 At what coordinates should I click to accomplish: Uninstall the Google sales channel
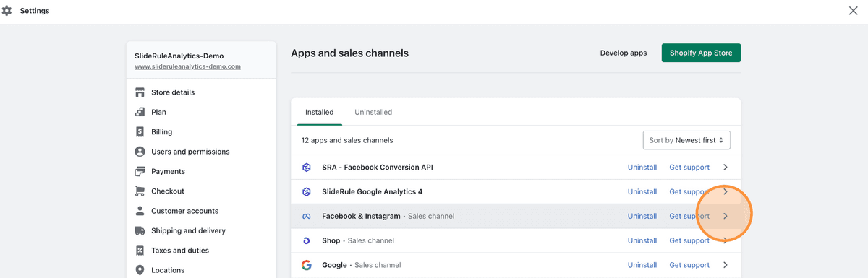click(642, 265)
